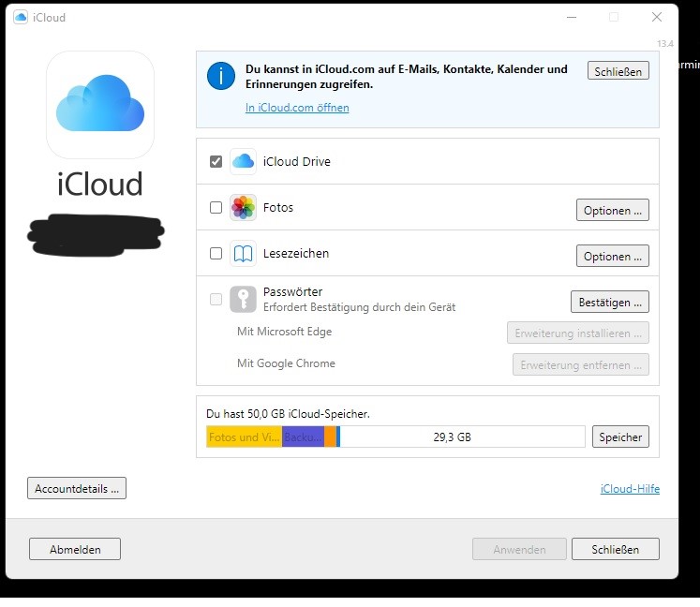Click the blue info icon
Screen dimensions: 700x607
click(221, 76)
